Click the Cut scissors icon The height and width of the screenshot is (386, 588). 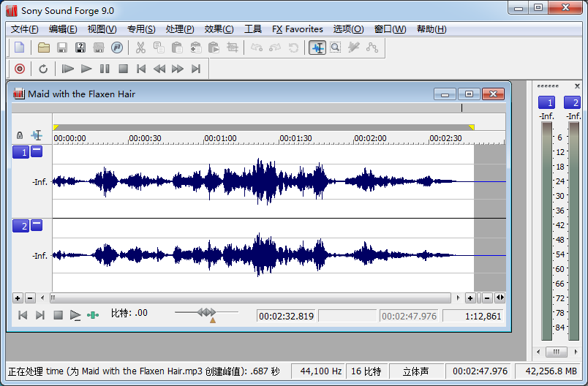tap(140, 48)
